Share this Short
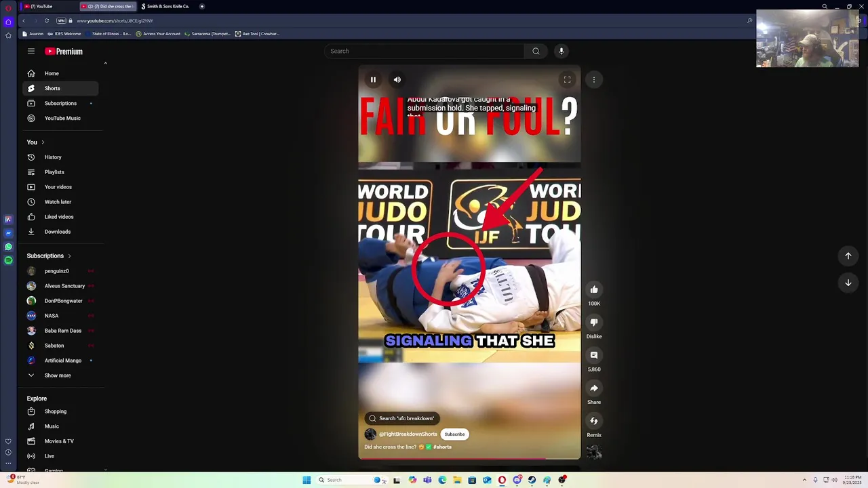Viewport: 868px width, 488px height. (x=594, y=388)
